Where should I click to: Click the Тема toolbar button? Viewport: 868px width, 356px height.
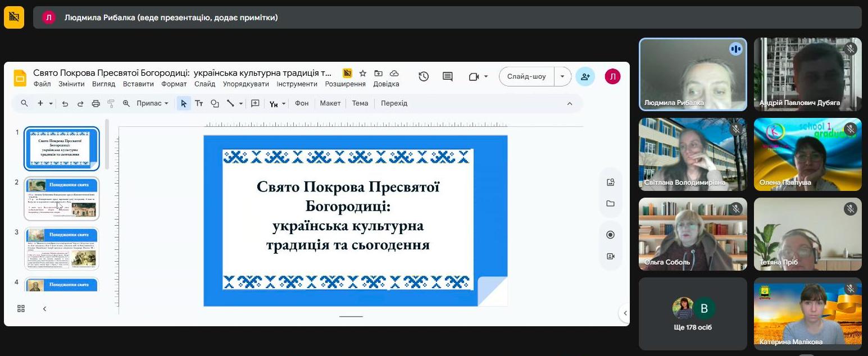[x=360, y=103]
